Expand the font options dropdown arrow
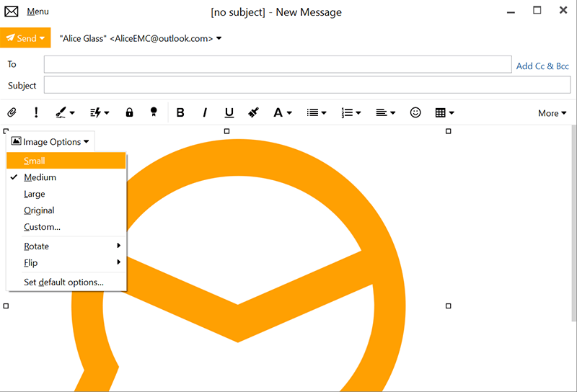 click(290, 113)
